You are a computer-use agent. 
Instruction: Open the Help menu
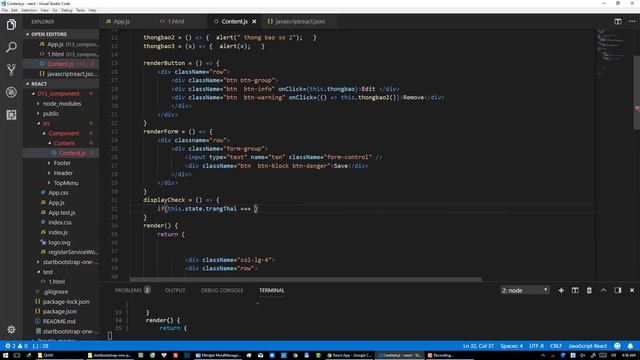click(x=93, y=10)
